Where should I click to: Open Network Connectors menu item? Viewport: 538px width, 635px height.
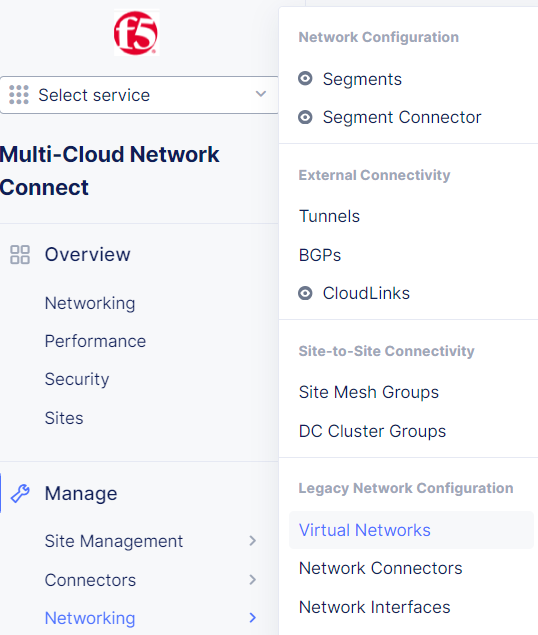click(x=380, y=568)
